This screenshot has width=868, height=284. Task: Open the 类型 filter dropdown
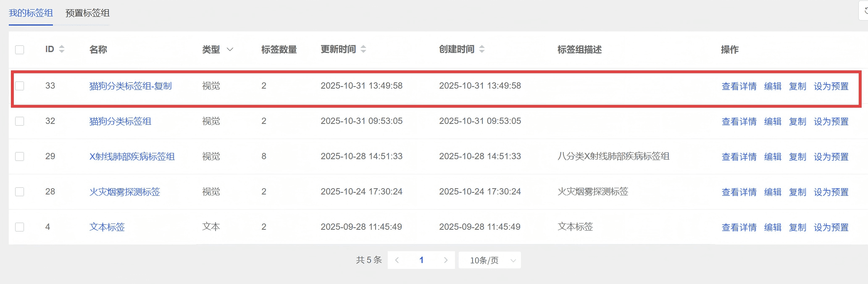[x=230, y=50]
